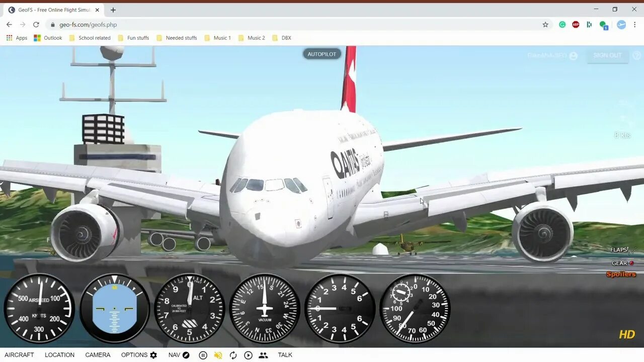Viewport: 644px width, 362px height.
Task: Click the vertical speed indicator gauge
Action: [340, 309]
